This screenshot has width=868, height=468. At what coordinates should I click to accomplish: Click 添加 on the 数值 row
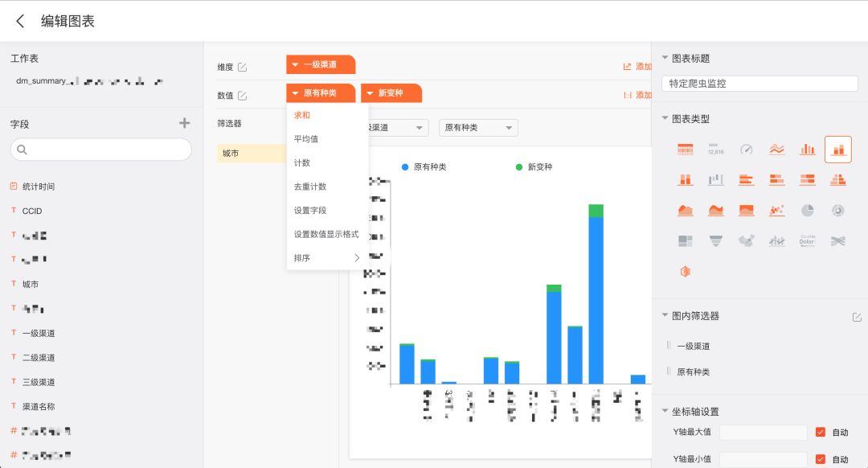coord(637,95)
